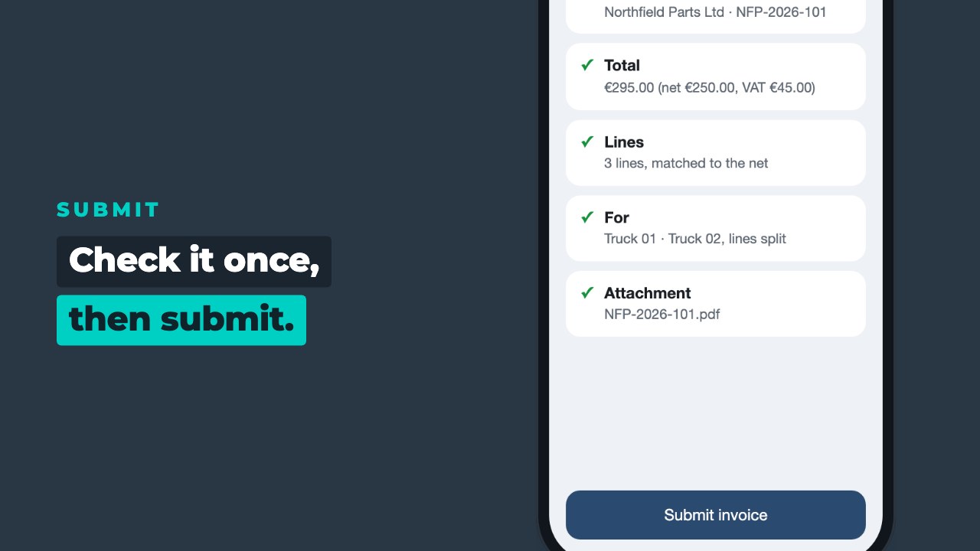This screenshot has height=551, width=980.
Task: Tap the Submit invoice button
Action: [x=716, y=515]
